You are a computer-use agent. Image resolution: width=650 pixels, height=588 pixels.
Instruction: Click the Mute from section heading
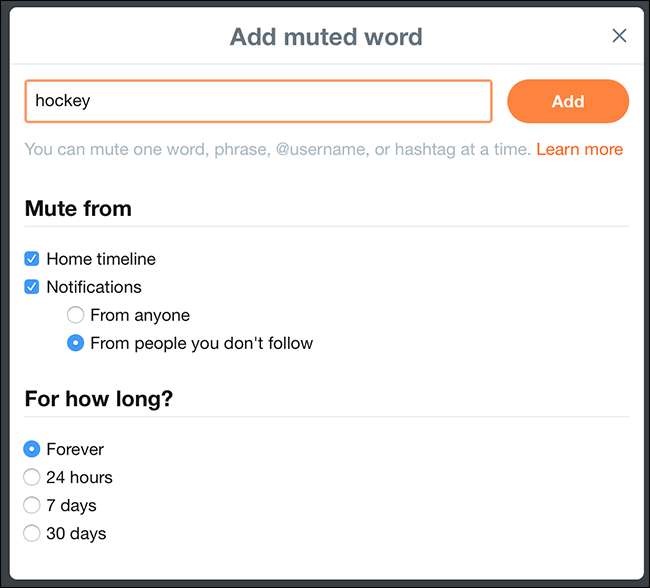pos(78,208)
